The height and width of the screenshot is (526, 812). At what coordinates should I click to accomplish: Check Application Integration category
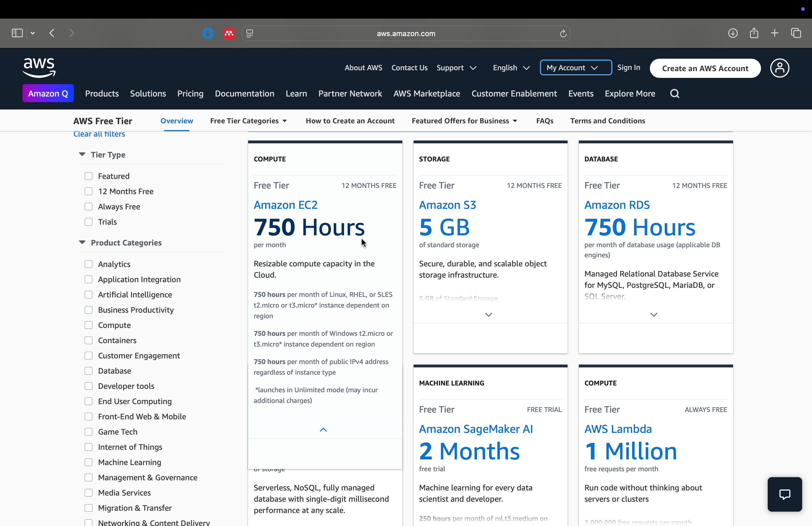click(x=89, y=279)
